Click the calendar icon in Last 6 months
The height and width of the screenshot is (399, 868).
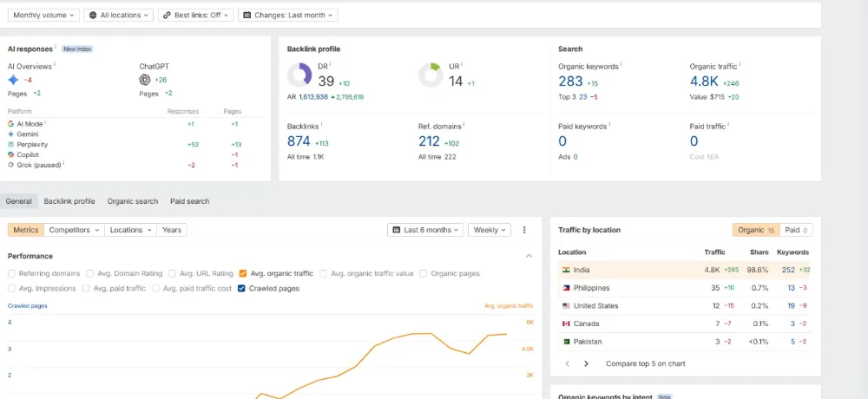click(x=397, y=230)
